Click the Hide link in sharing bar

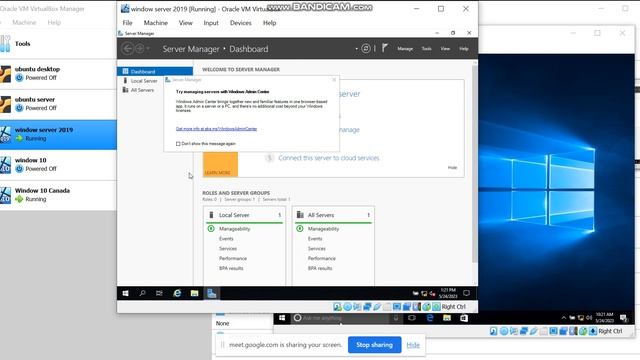[413, 345]
